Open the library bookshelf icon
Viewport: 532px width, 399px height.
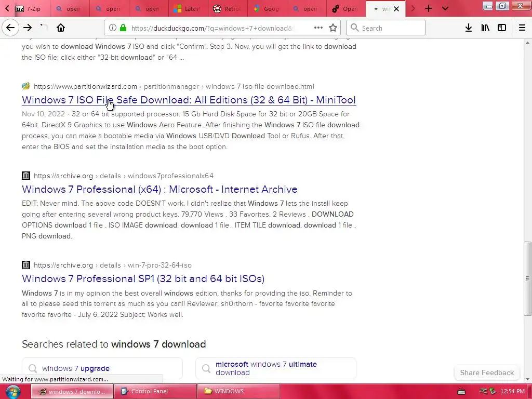click(x=485, y=28)
